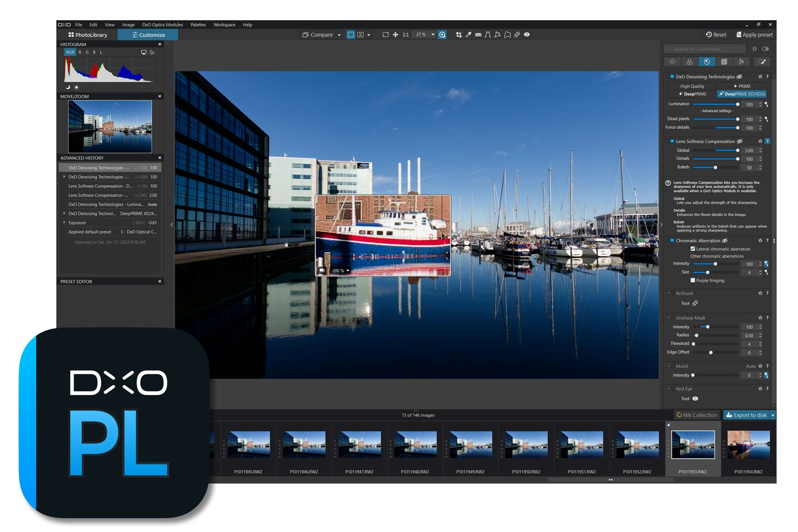Select the Crop tool in the toolbar
798x532 pixels.
[459, 35]
